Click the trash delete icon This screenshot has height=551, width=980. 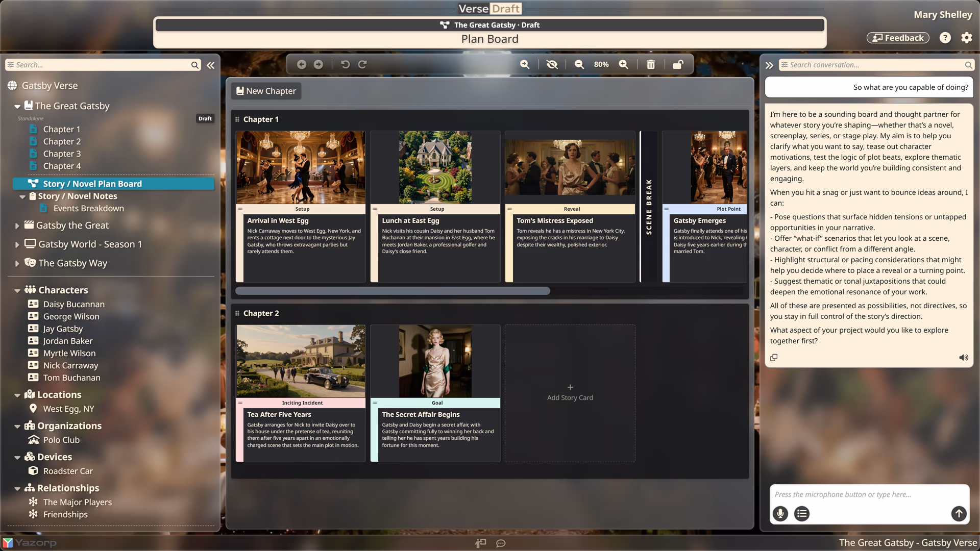pos(651,64)
